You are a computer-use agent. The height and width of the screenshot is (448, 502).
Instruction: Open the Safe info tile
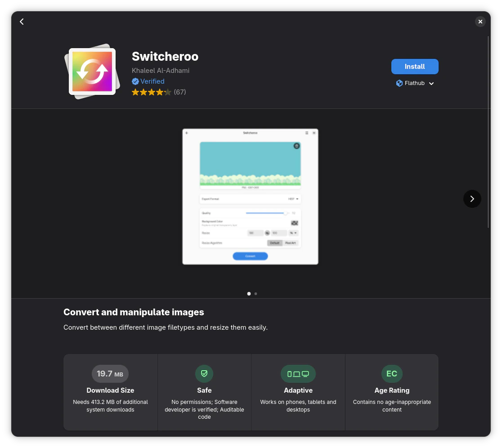coord(204,392)
